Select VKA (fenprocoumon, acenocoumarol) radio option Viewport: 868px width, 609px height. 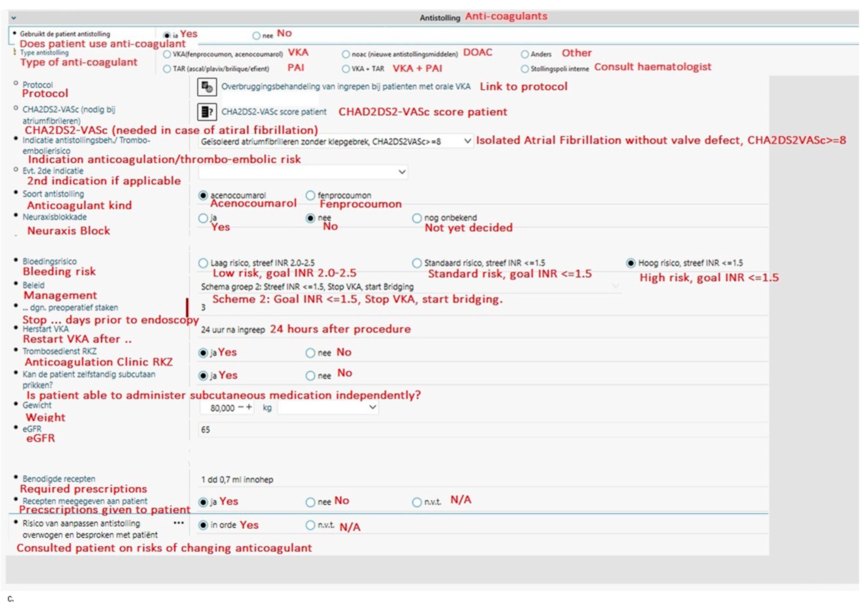[x=167, y=54]
